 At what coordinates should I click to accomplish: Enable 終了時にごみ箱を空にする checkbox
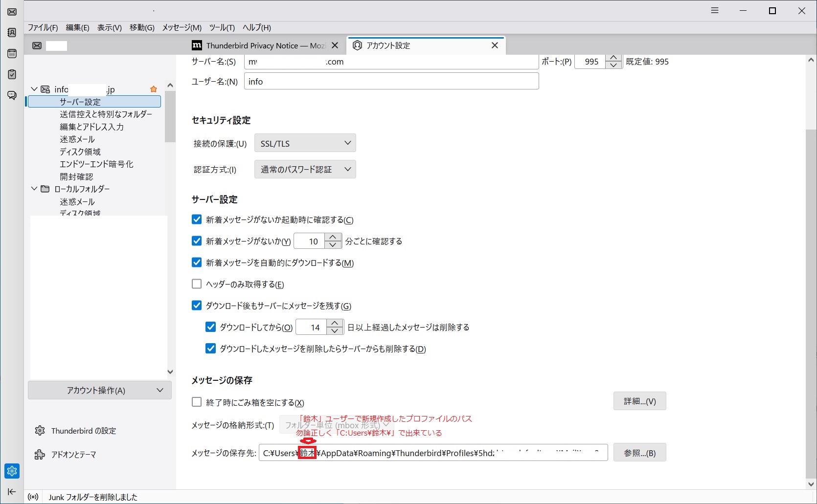coord(197,402)
